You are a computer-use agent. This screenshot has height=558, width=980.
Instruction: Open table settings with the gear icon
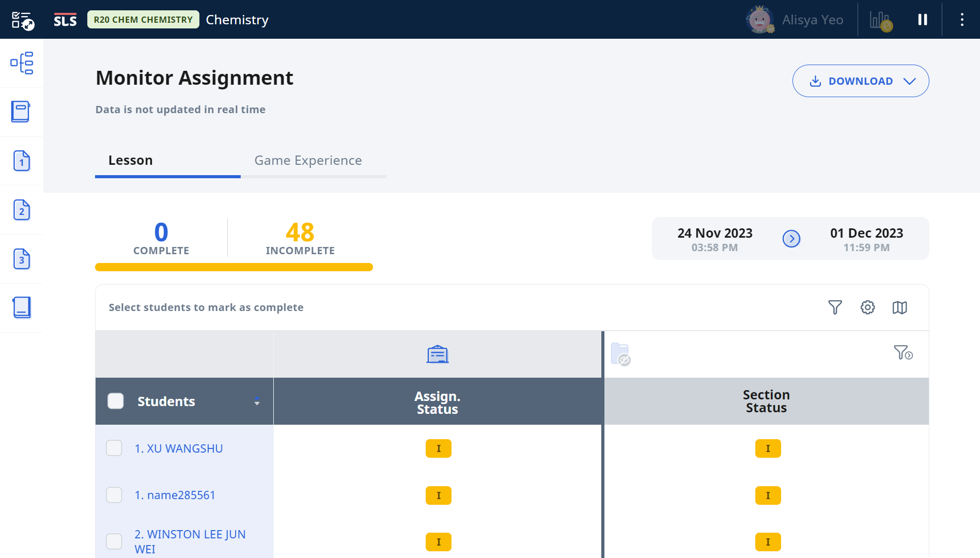868,307
